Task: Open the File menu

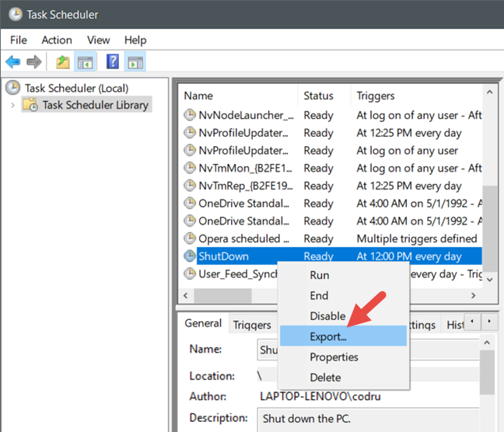Action: pos(19,40)
